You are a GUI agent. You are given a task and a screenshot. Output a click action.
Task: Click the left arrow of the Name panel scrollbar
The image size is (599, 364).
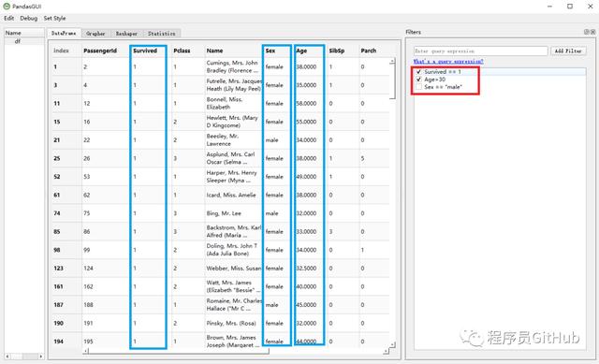coord(7,357)
